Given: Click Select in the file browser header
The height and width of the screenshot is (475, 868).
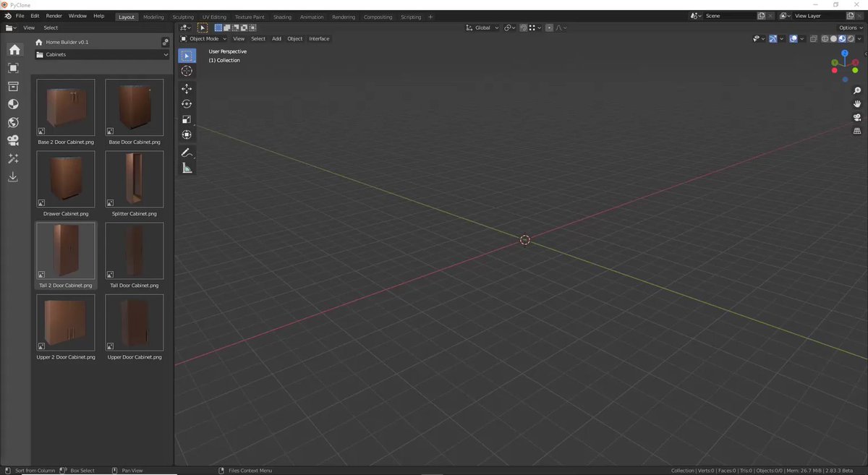Looking at the screenshot, I should [x=51, y=27].
